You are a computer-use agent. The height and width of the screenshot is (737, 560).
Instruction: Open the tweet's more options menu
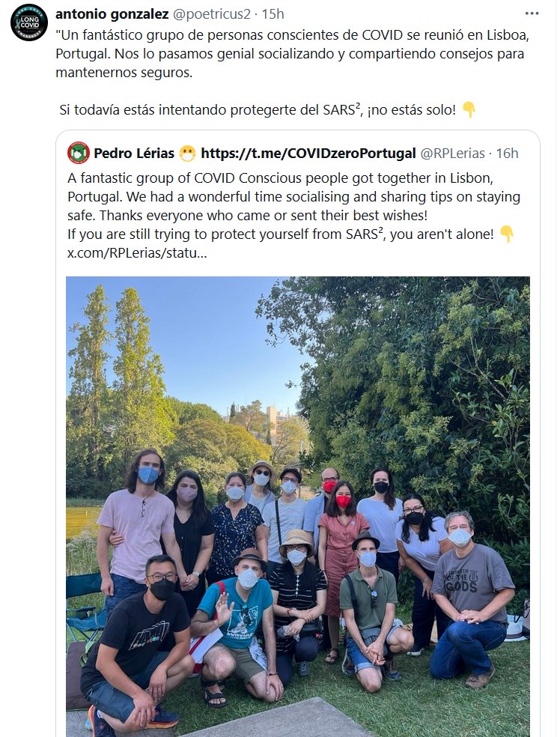(x=532, y=14)
